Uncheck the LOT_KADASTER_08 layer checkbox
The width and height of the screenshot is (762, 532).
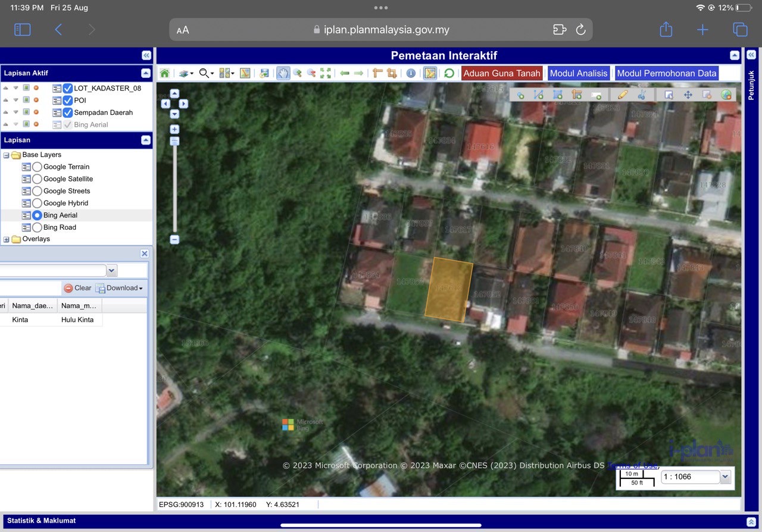coord(68,88)
